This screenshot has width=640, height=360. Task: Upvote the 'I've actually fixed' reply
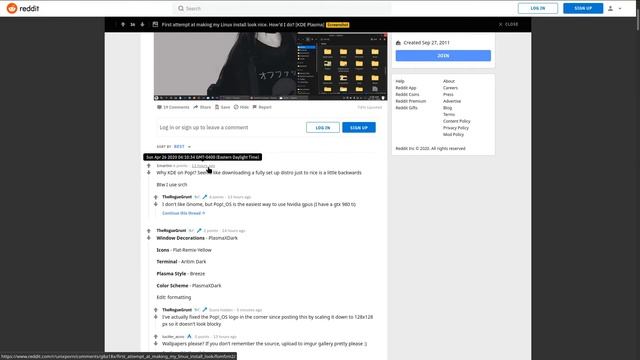[x=156, y=310]
